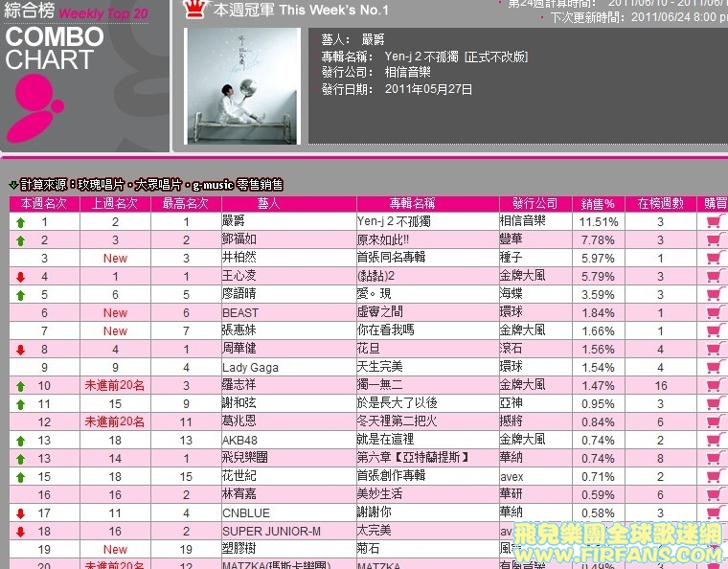Viewport: 728px width, 569px height.
Task: Click album title 冬天裡第二把火
Action: click(x=397, y=421)
